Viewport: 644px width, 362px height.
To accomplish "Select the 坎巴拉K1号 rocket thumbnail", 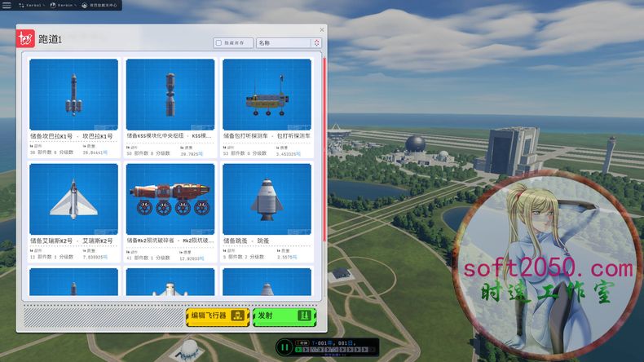I will pos(73,94).
